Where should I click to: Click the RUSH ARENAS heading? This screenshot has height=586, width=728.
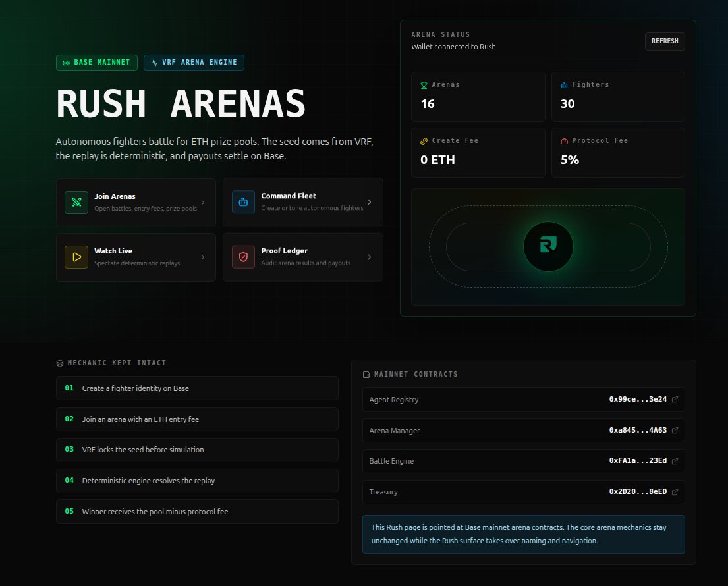tap(181, 103)
